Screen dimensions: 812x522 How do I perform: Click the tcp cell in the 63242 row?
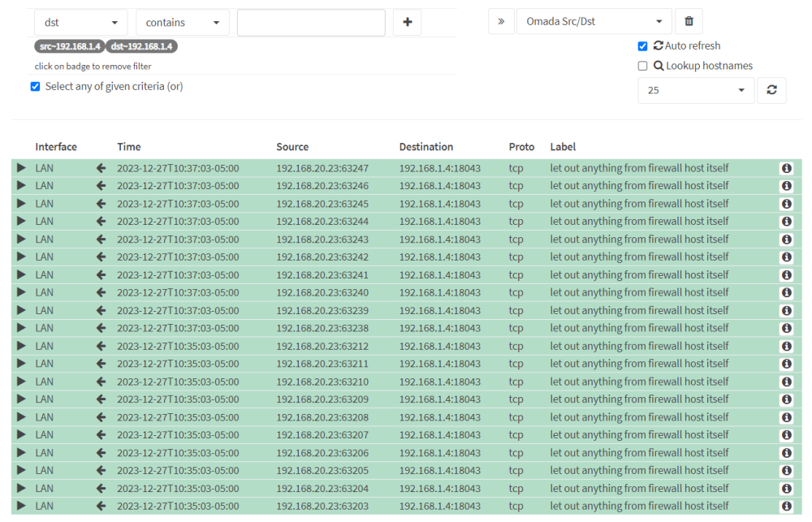[516, 257]
